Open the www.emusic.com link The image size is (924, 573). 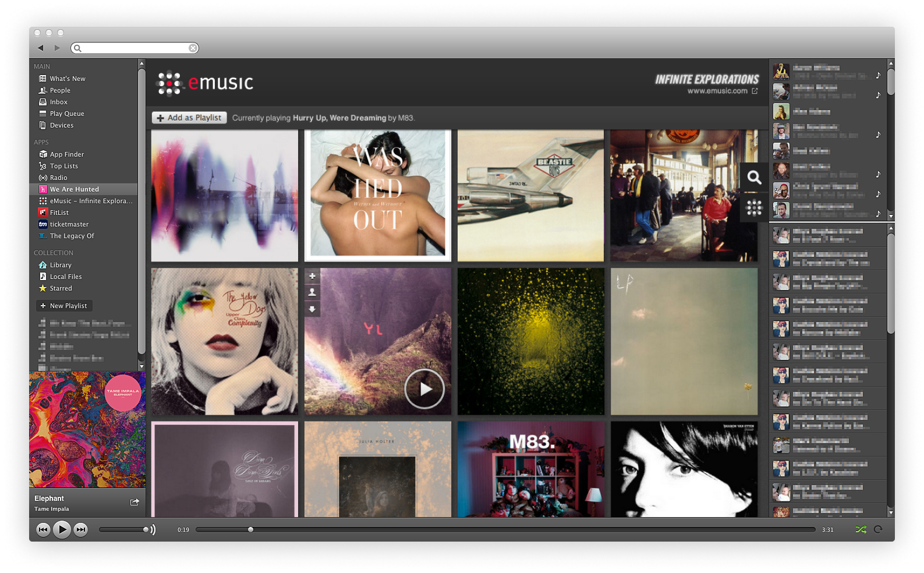click(x=723, y=91)
